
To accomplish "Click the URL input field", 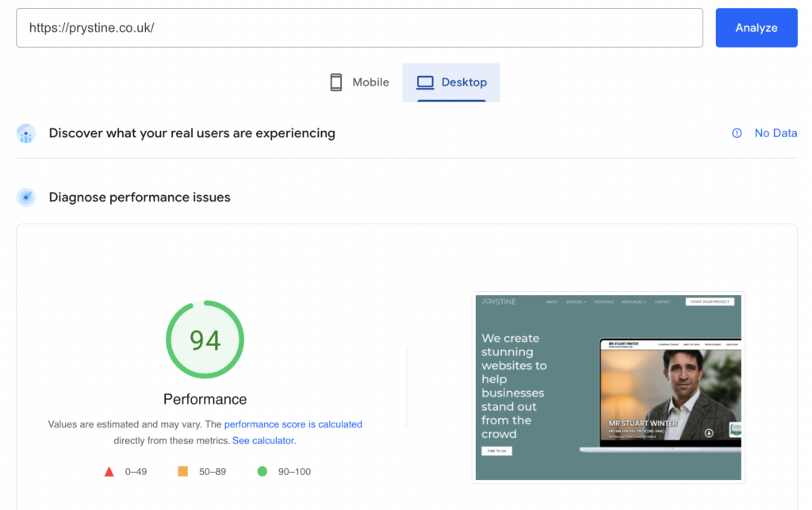I will tap(359, 28).
